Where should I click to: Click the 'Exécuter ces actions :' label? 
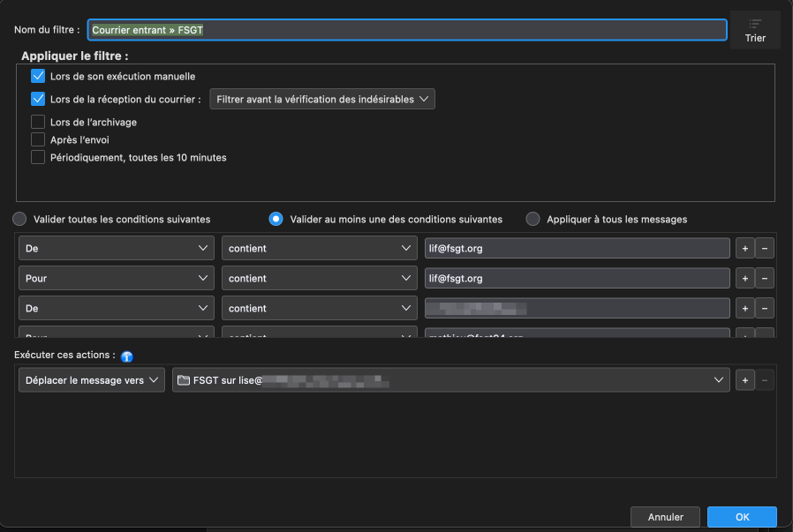(x=64, y=355)
